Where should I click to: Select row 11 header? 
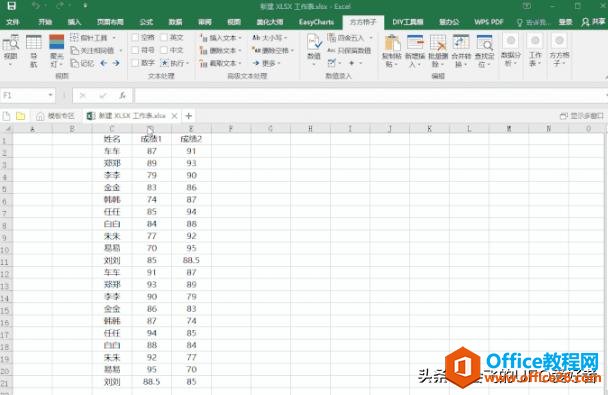4,262
